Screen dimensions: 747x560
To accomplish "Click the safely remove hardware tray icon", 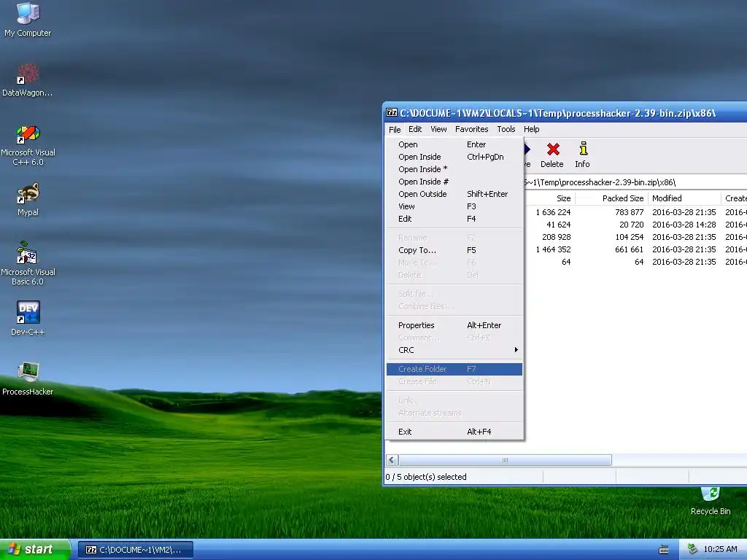I will 693,549.
